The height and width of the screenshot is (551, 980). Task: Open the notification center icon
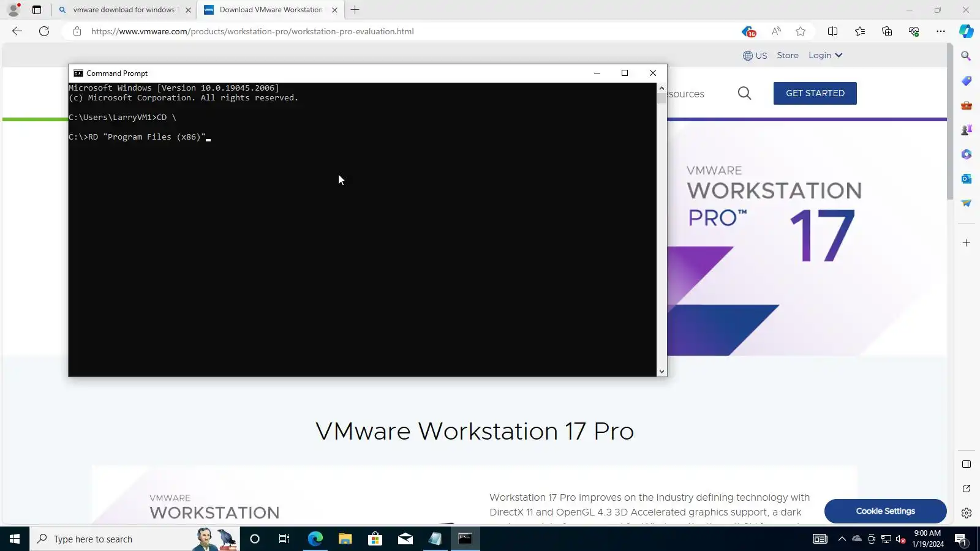[x=960, y=539]
